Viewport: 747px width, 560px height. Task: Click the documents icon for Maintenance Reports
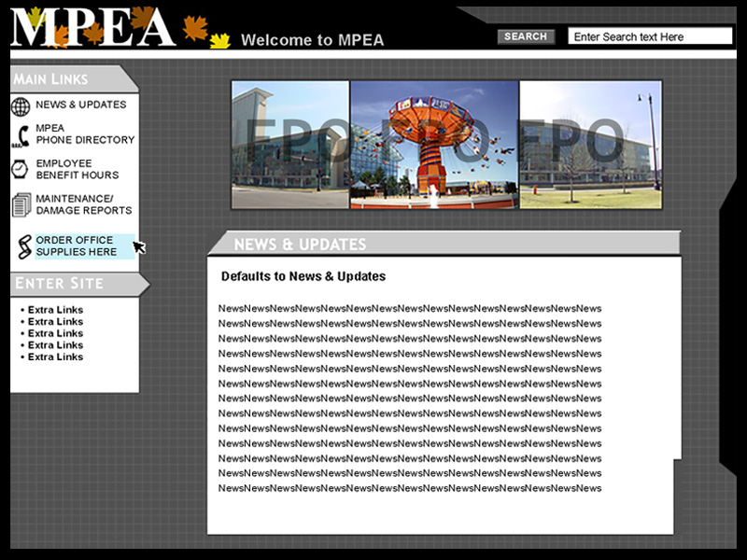pos(21,204)
